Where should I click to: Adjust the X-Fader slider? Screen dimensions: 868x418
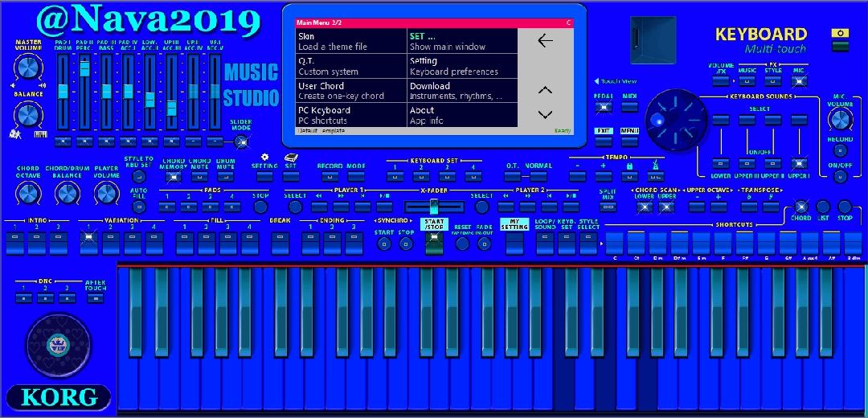click(434, 207)
